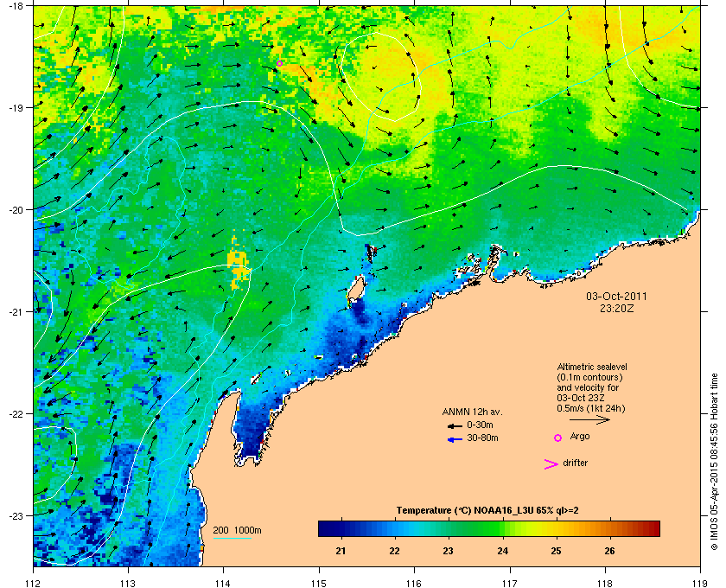Click the longitude label 116
726x588 pixels.
pyautogui.click(x=414, y=583)
